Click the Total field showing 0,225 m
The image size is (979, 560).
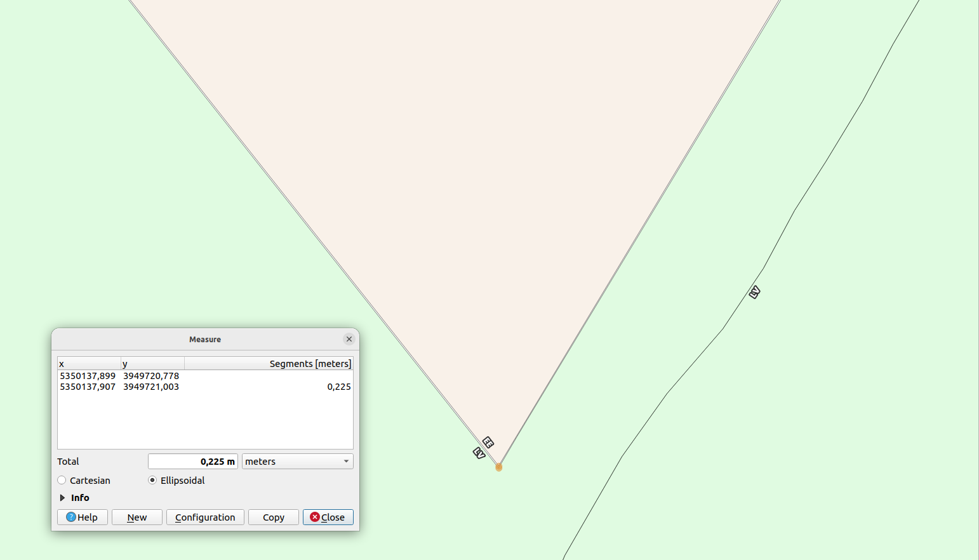(193, 462)
